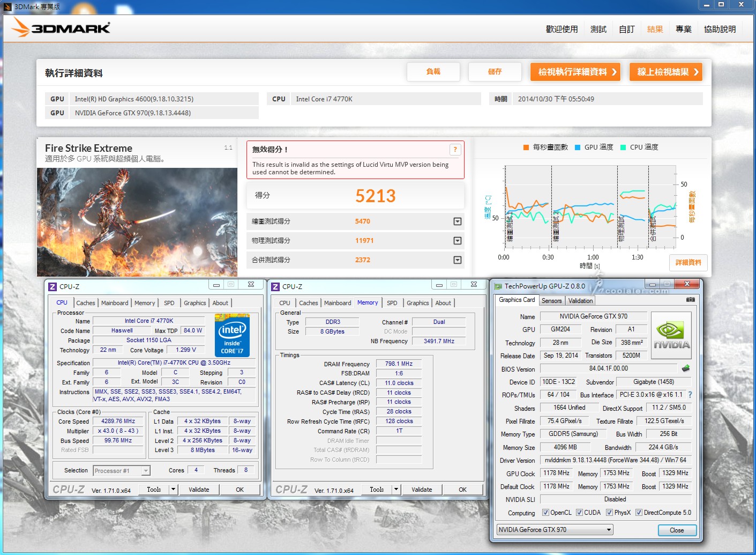Click the BIOS Version field 84.04.1F.00.00
The height and width of the screenshot is (555, 756).
(x=609, y=369)
